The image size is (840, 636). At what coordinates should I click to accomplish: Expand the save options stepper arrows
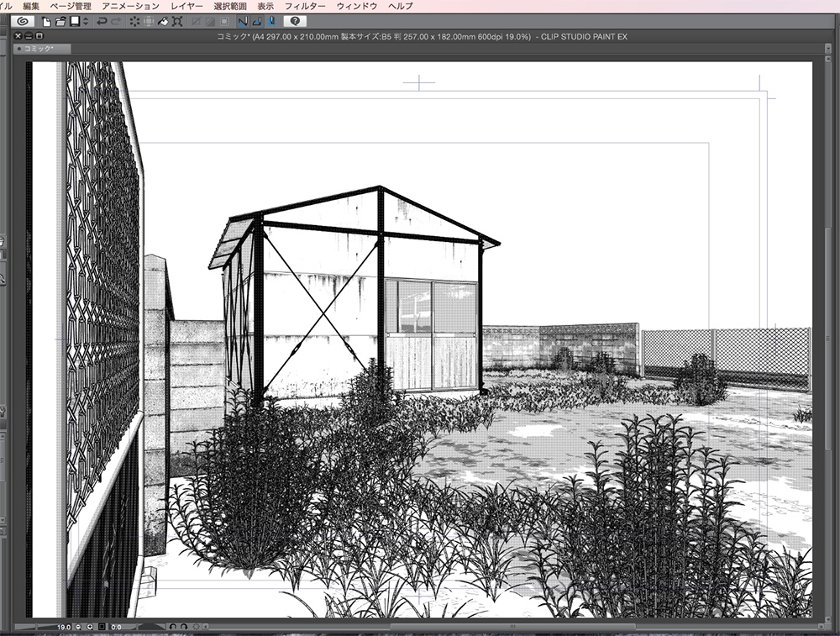[86, 22]
